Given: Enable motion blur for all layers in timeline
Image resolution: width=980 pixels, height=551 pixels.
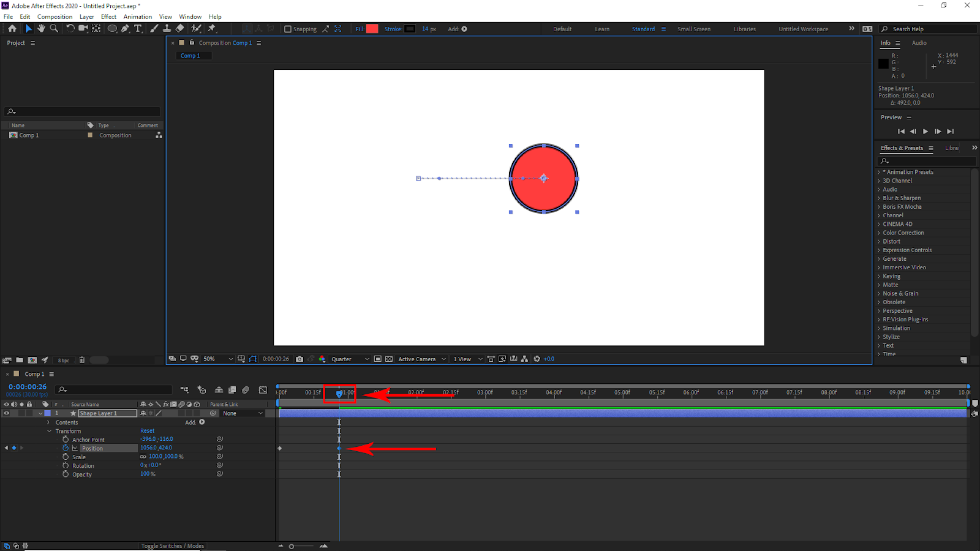Looking at the screenshot, I should 246,390.
